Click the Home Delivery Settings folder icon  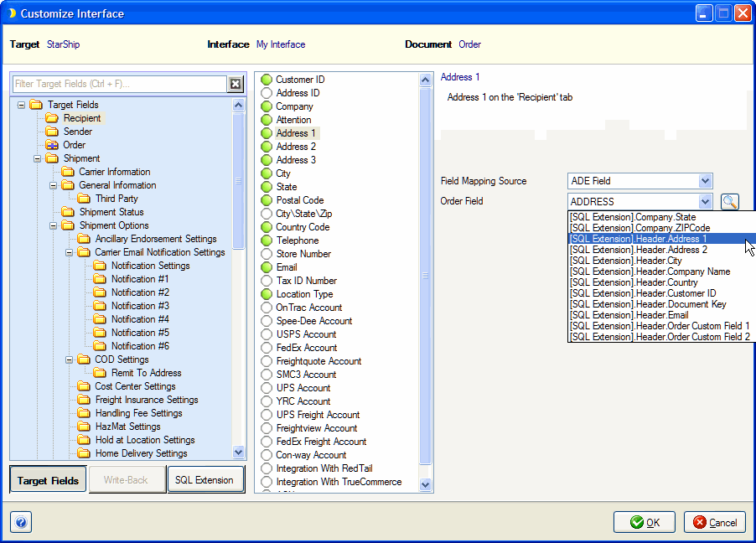(84, 453)
